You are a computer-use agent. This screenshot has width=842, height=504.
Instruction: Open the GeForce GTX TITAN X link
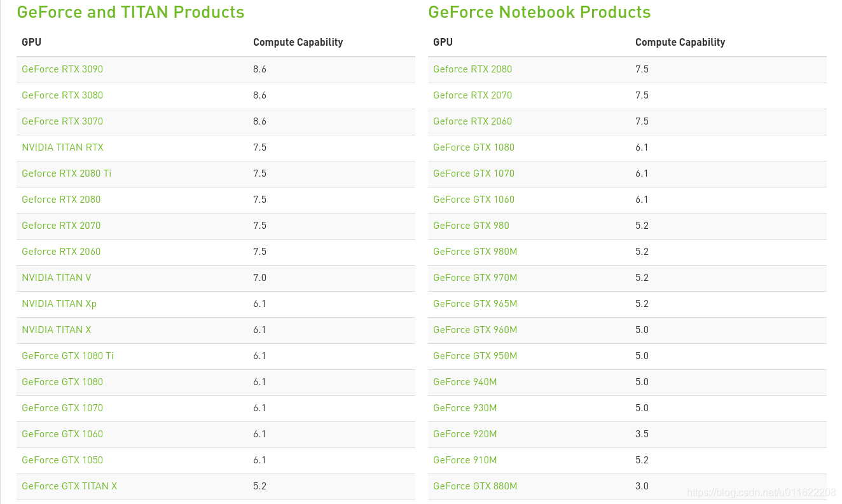[69, 486]
